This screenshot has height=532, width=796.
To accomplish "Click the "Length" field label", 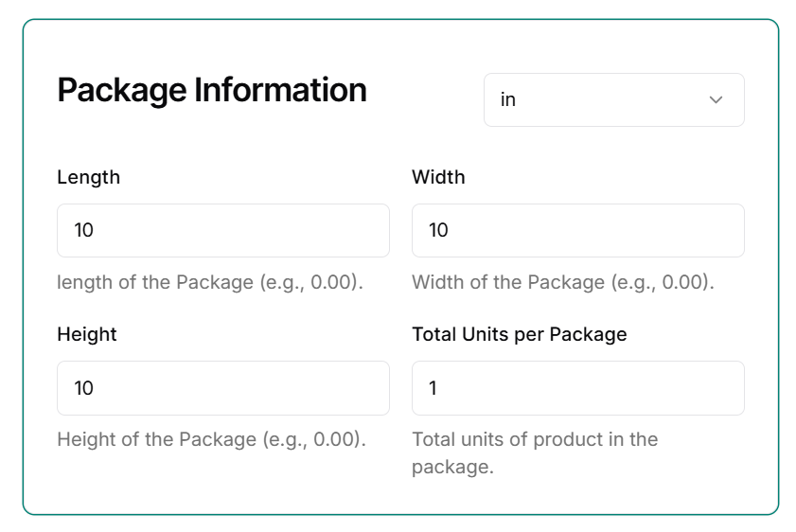I will tap(88, 177).
